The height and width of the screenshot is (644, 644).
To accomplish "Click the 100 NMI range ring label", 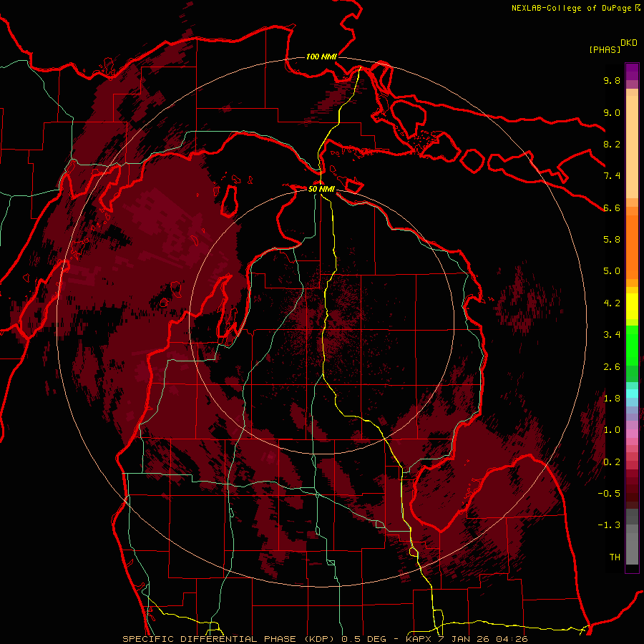I will pos(321,57).
